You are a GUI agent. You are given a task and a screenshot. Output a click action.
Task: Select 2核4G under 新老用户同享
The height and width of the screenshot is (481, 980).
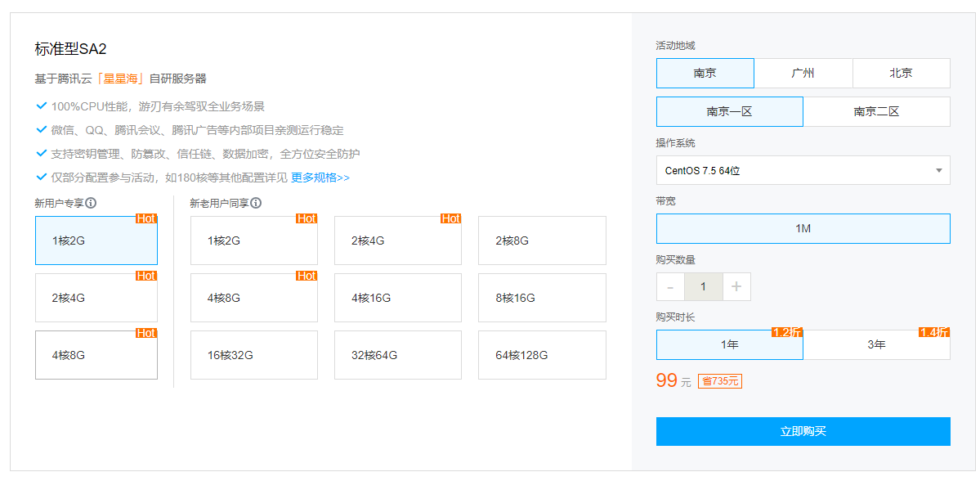tap(397, 240)
